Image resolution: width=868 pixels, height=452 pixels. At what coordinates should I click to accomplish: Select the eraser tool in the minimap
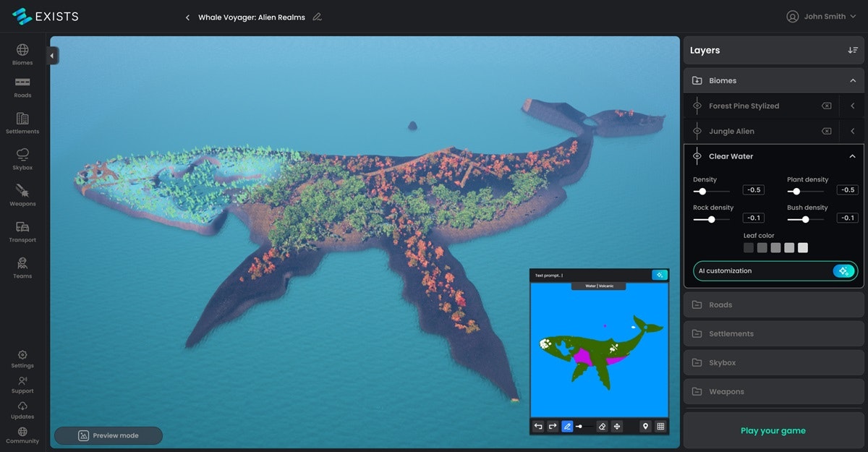pyautogui.click(x=603, y=427)
